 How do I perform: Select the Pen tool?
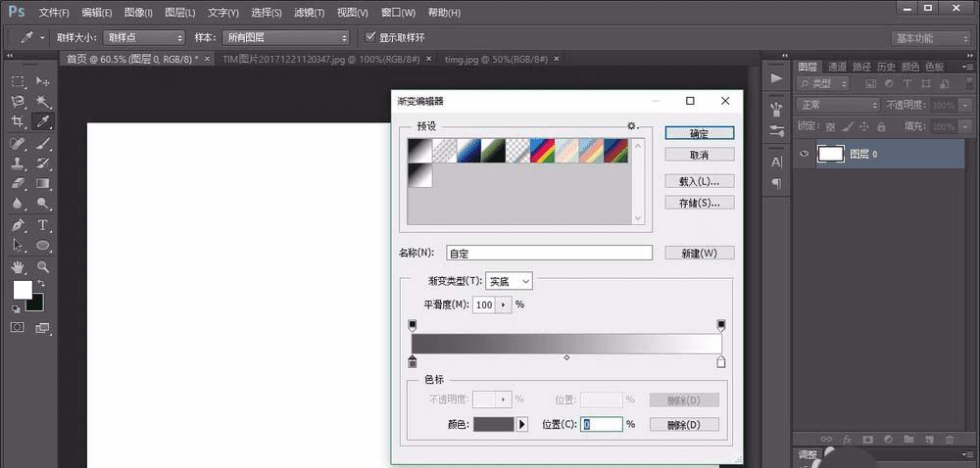pyautogui.click(x=18, y=225)
